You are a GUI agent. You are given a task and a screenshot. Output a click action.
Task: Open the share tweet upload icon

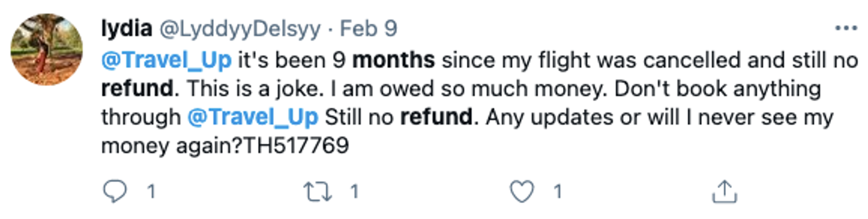pyautogui.click(x=725, y=192)
